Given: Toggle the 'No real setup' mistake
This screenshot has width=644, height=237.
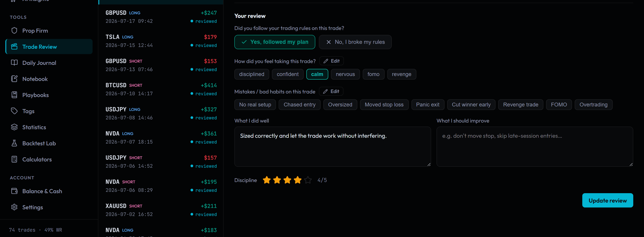Looking at the screenshot, I should (x=255, y=104).
